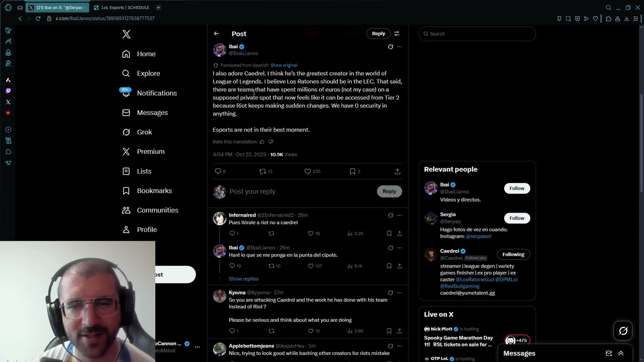The width and height of the screenshot is (644, 362).
Task: Open the floating Grok button
Action: pyautogui.click(x=623, y=330)
